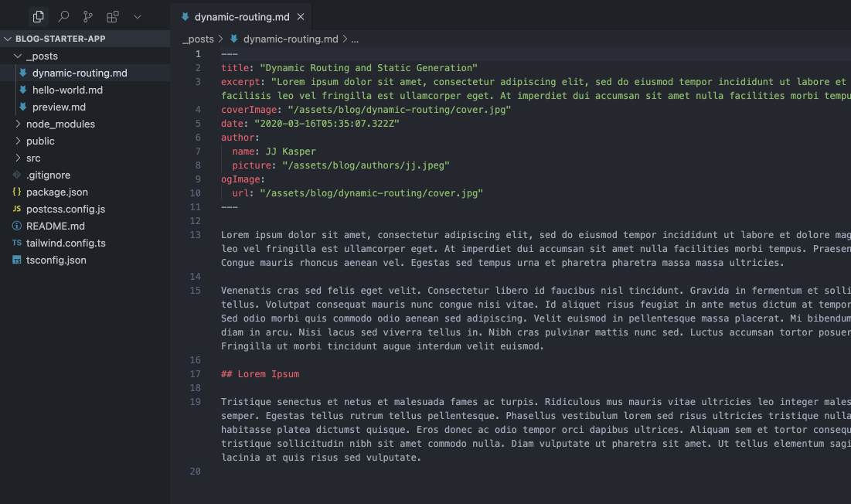This screenshot has width=851, height=504.
Task: Collapse the BLOG-STARTER-APP section header
Action: coord(60,39)
